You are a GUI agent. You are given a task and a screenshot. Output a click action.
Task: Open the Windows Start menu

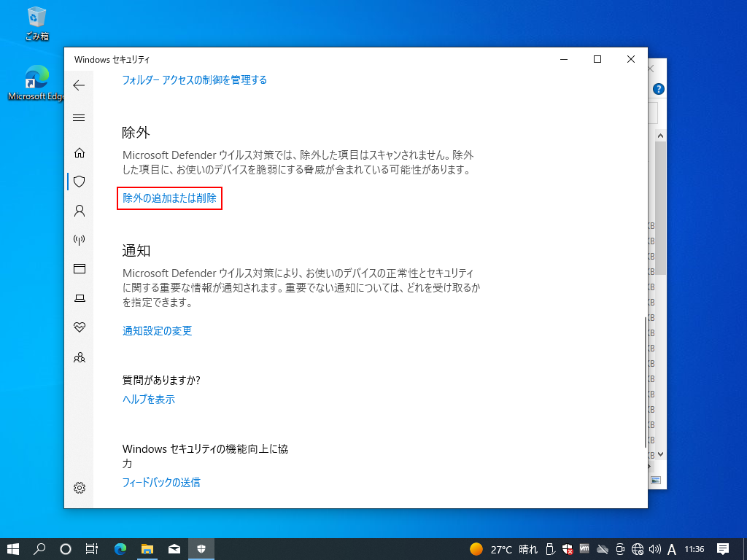pos(13,549)
